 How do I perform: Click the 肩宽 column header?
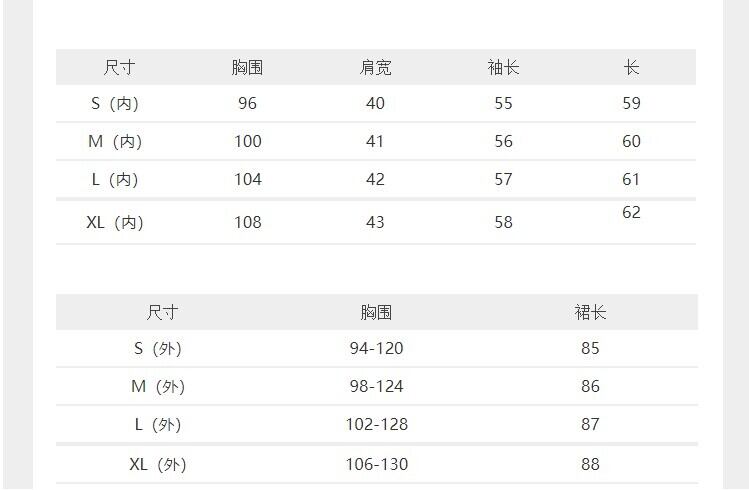tap(375, 68)
